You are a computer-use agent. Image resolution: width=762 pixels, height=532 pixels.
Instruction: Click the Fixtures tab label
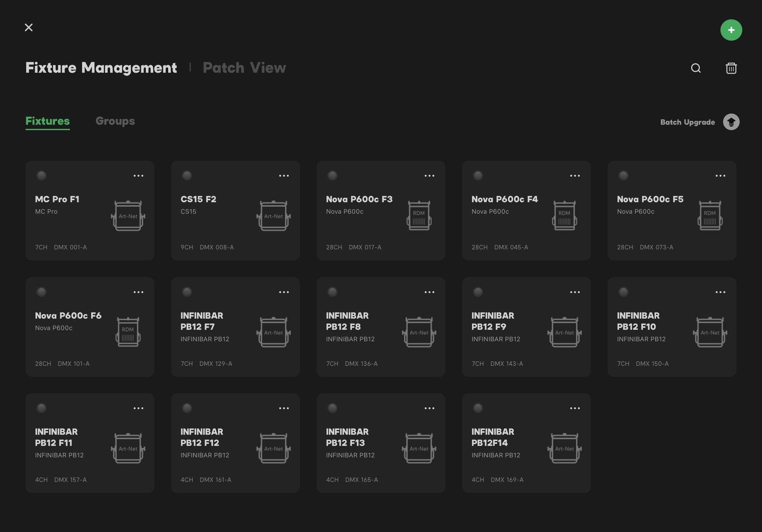point(47,121)
